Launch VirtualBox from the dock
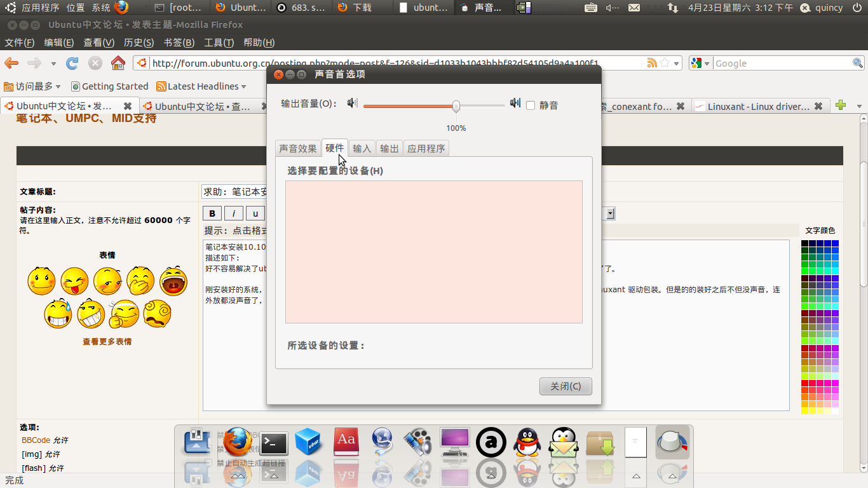 point(311,442)
